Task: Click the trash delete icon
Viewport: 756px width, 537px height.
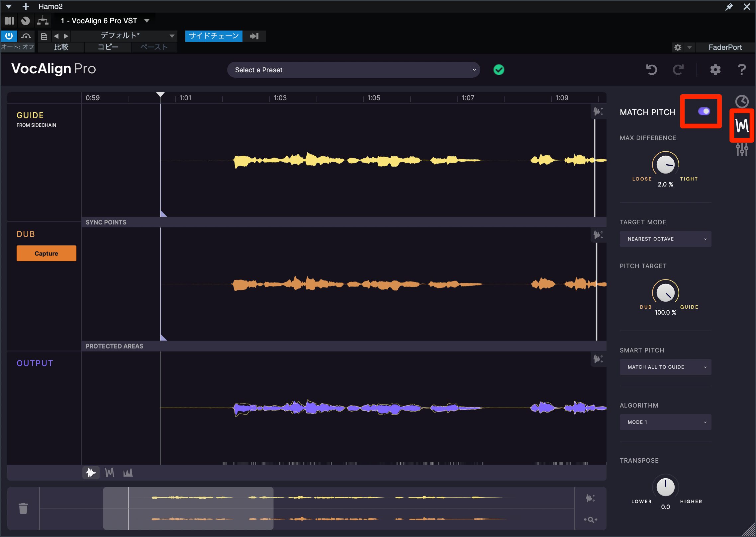Action: click(23, 508)
